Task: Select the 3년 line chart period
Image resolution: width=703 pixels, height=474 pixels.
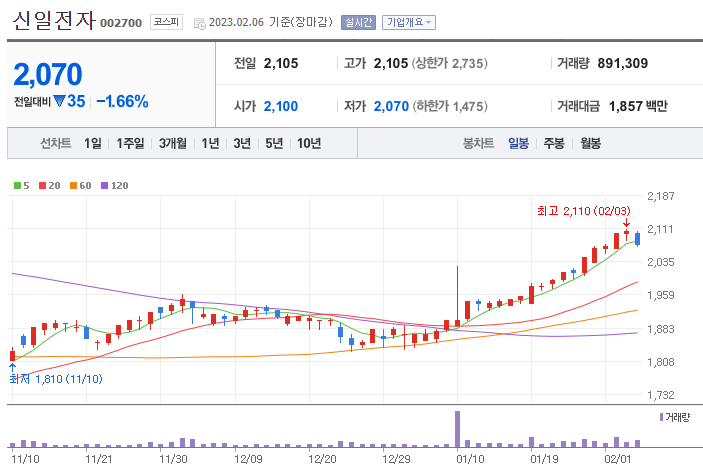Action: tap(242, 143)
